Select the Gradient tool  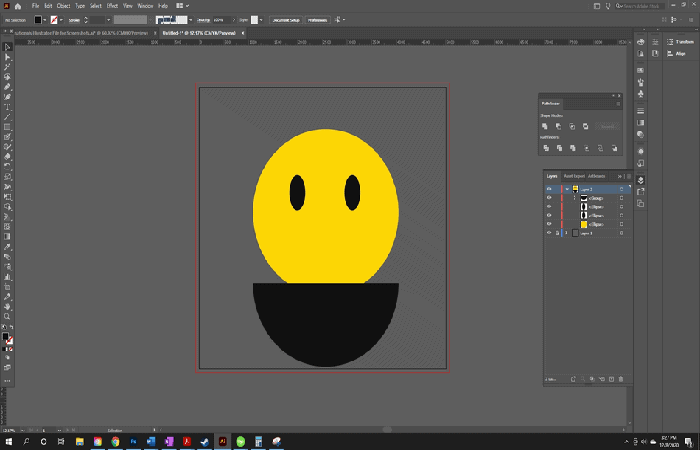pos(7,237)
